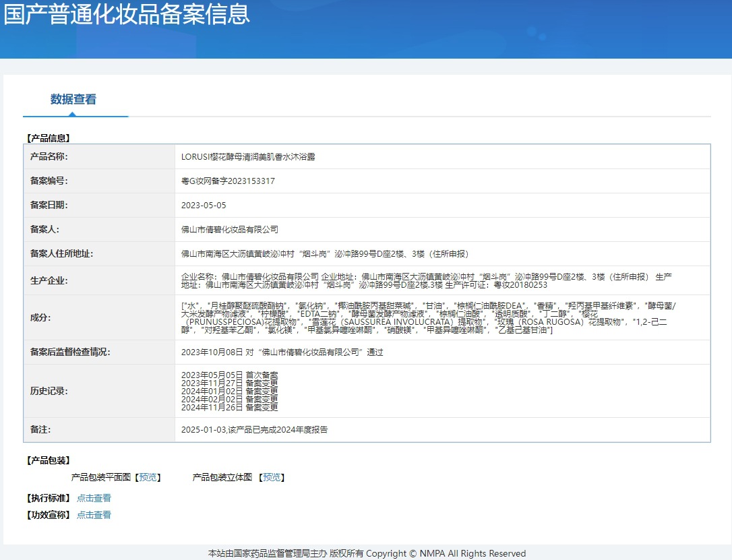The height and width of the screenshot is (560, 732).
Task: Preview the 产品包装平面图 image
Action: [x=148, y=477]
